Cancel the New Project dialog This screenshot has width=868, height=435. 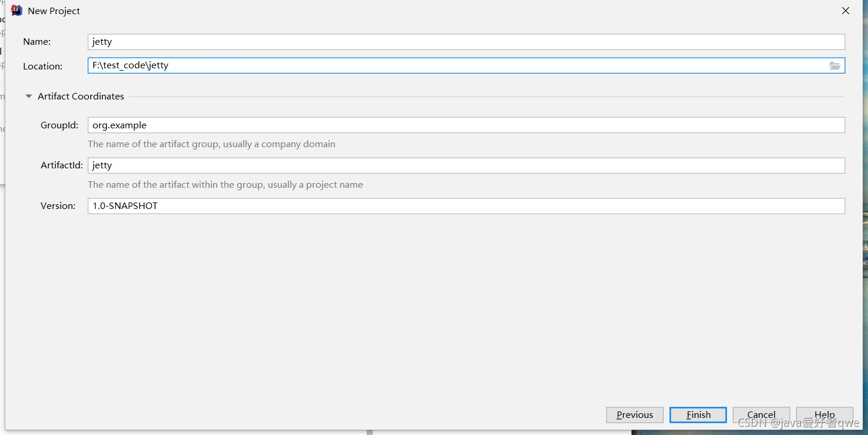click(761, 414)
